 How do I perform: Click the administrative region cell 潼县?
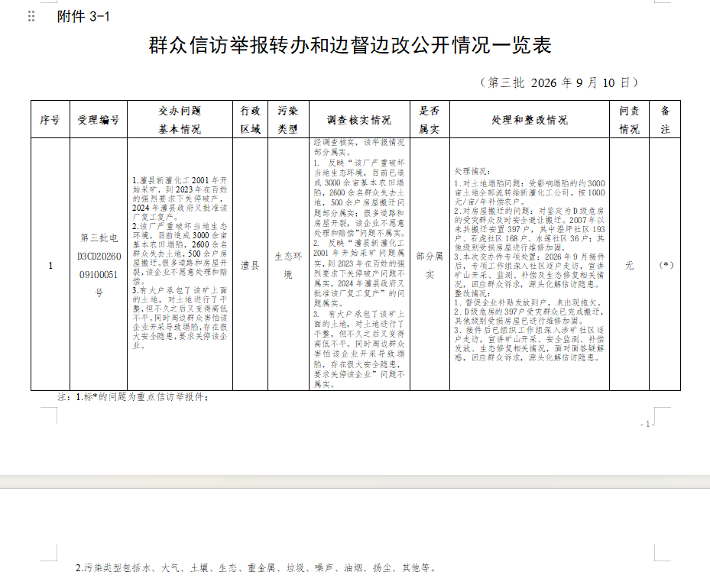[251, 264]
